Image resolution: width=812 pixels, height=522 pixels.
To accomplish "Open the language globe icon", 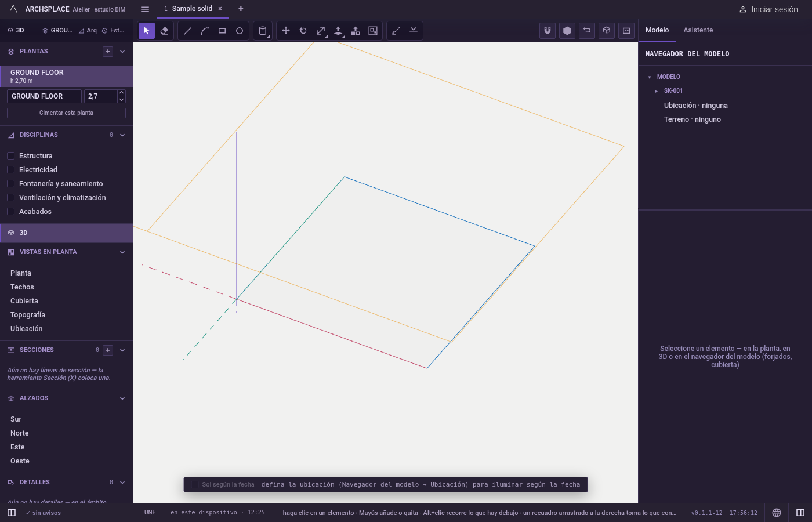I will (777, 513).
